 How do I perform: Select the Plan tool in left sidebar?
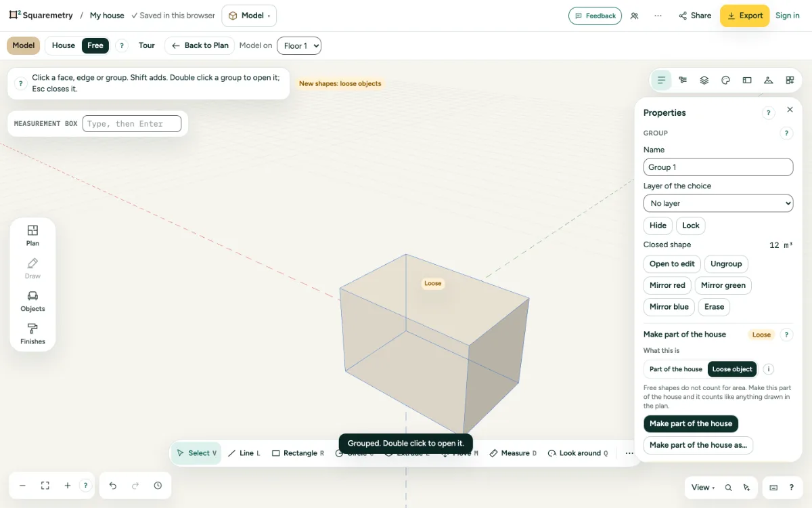(32, 235)
